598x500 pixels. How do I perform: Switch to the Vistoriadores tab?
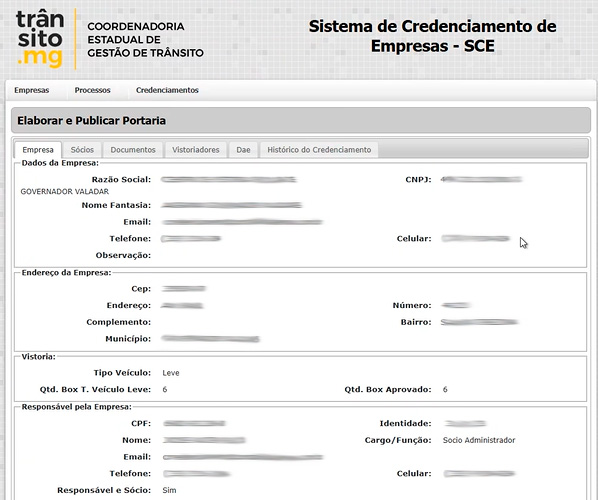point(196,150)
